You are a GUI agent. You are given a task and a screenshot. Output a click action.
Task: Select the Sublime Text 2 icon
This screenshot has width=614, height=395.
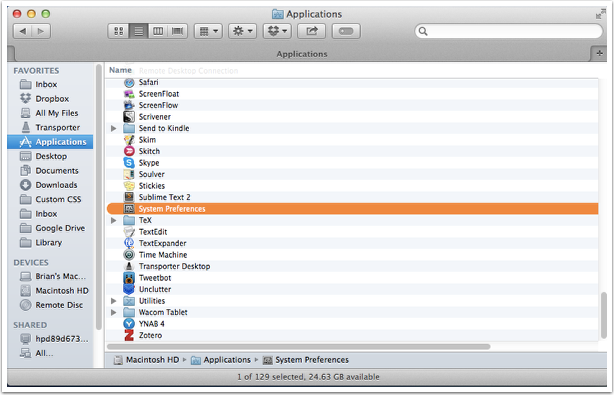pos(129,197)
